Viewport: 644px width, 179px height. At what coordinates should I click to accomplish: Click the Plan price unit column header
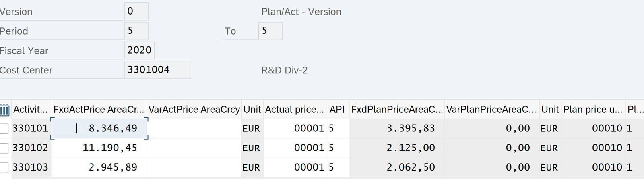592,110
